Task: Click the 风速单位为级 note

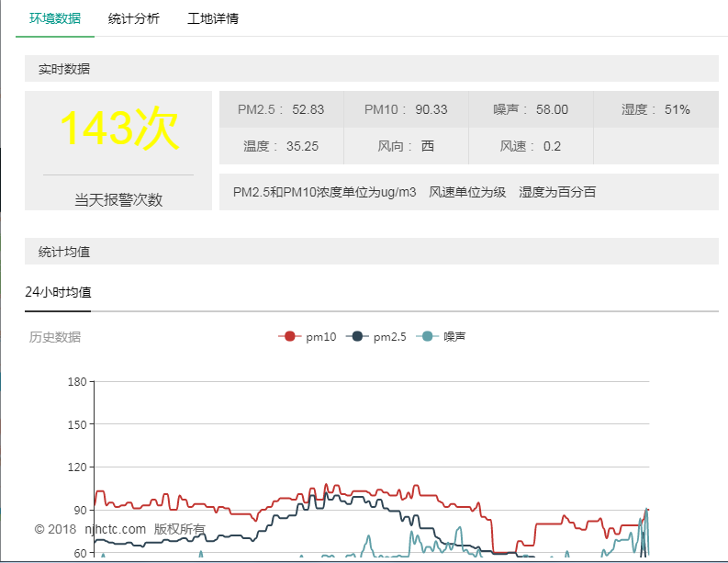Action: coord(467,192)
